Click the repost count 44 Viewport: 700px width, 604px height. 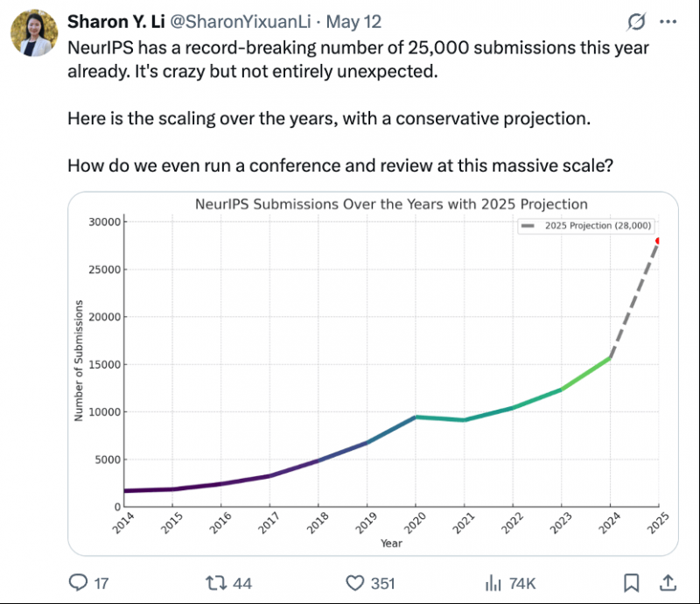(242, 584)
